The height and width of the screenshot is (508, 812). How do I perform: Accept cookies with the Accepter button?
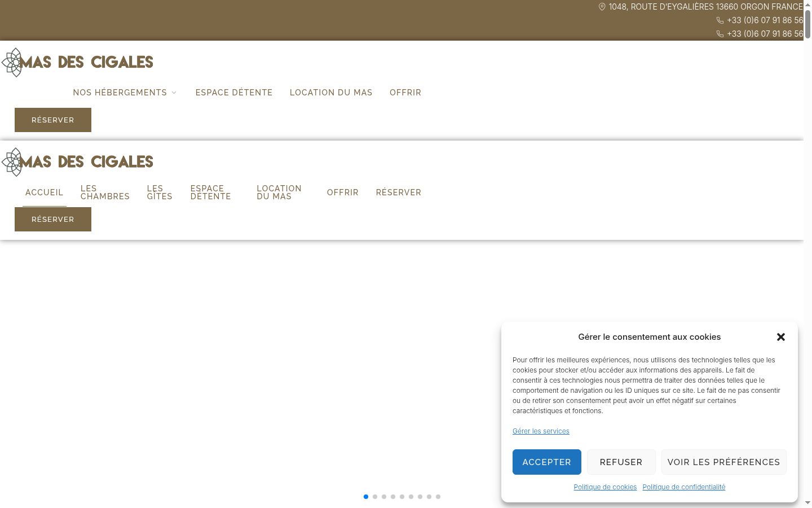pyautogui.click(x=547, y=462)
